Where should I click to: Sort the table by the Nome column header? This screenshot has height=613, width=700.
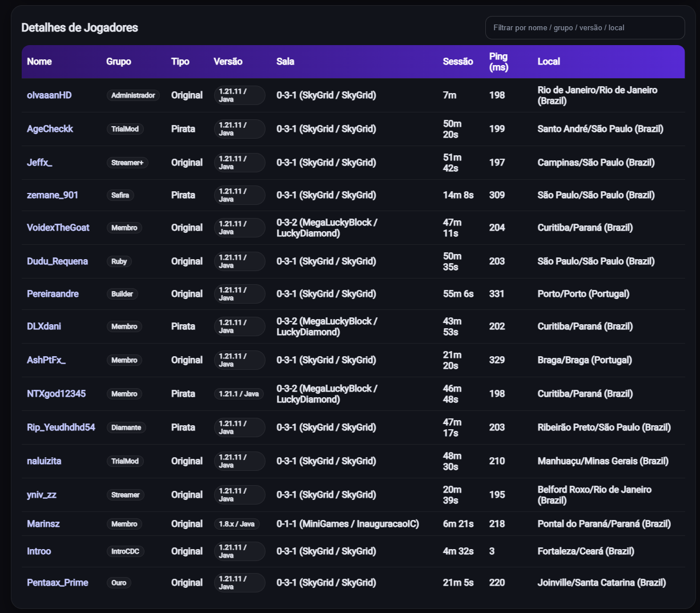(x=39, y=62)
